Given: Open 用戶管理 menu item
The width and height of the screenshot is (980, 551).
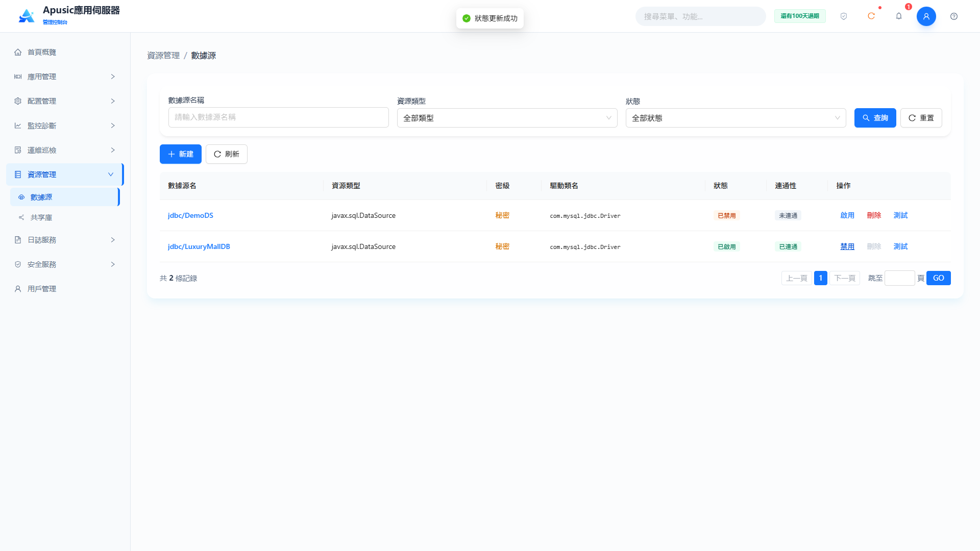Looking at the screenshot, I should click(x=65, y=289).
